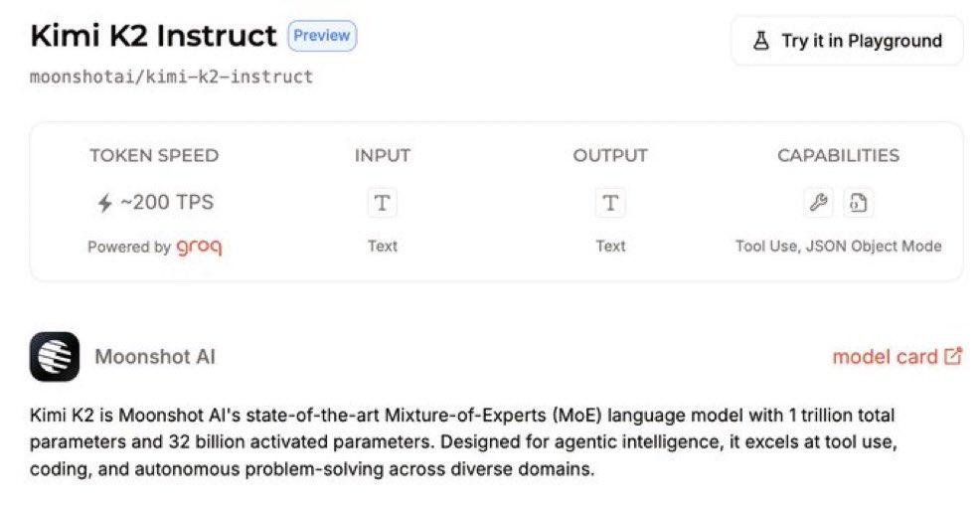Image resolution: width=980 pixels, height=512 pixels.
Task: Click the Output text type icon
Action: 610,203
